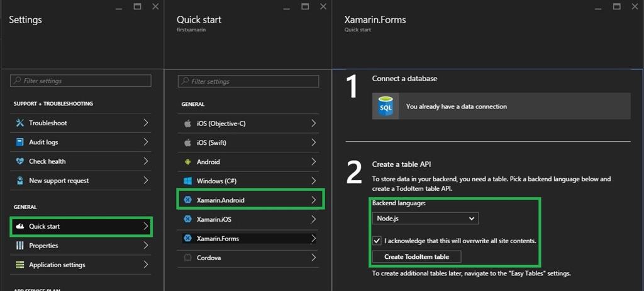Click the Troubleshoot wrench icon

(x=19, y=123)
